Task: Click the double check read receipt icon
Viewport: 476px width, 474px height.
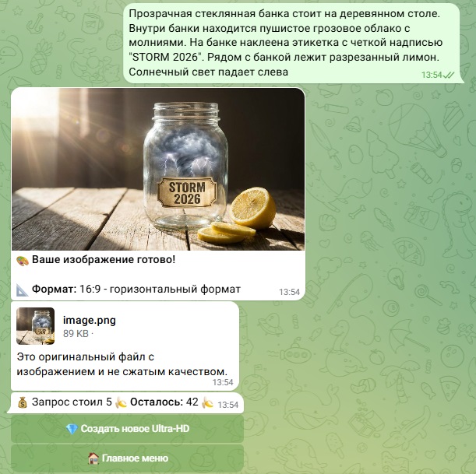Action: pos(449,75)
